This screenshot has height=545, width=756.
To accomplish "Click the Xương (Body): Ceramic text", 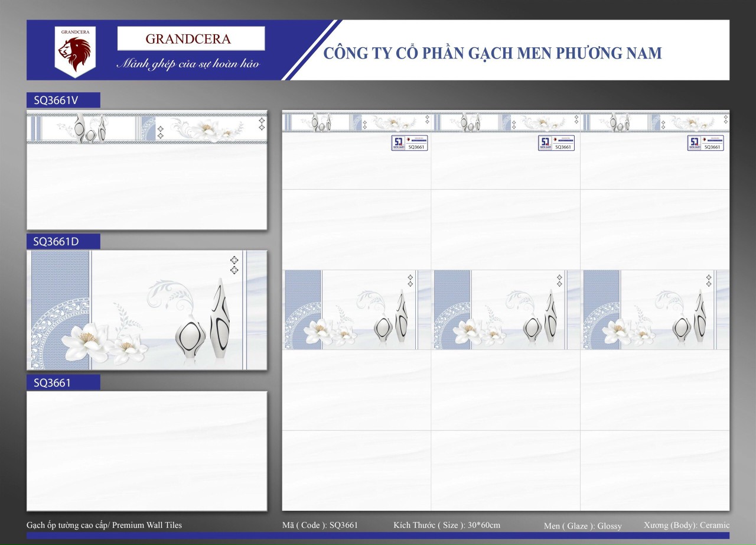I will pos(686,525).
